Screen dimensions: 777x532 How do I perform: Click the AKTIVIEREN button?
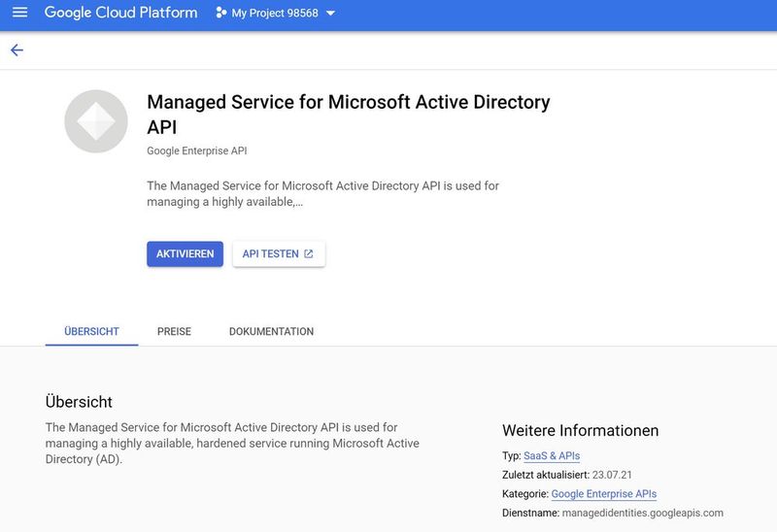coord(185,253)
